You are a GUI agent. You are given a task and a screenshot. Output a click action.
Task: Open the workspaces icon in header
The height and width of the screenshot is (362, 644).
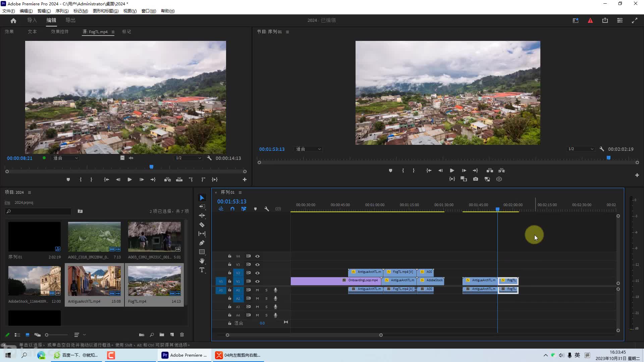(x=620, y=20)
